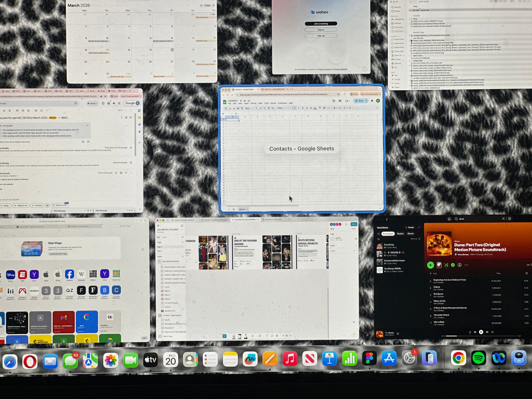532x399 pixels.
Task: Open Spotify from the dock
Action: click(x=478, y=359)
